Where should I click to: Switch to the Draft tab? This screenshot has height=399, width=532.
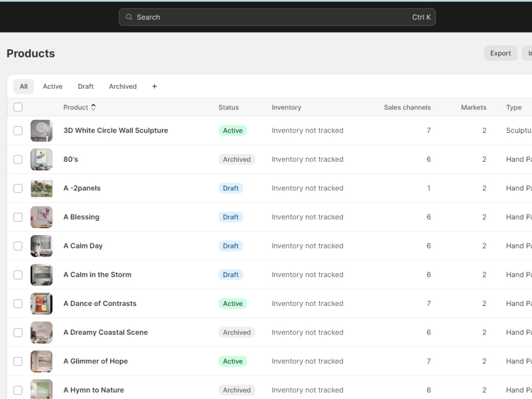(86, 87)
